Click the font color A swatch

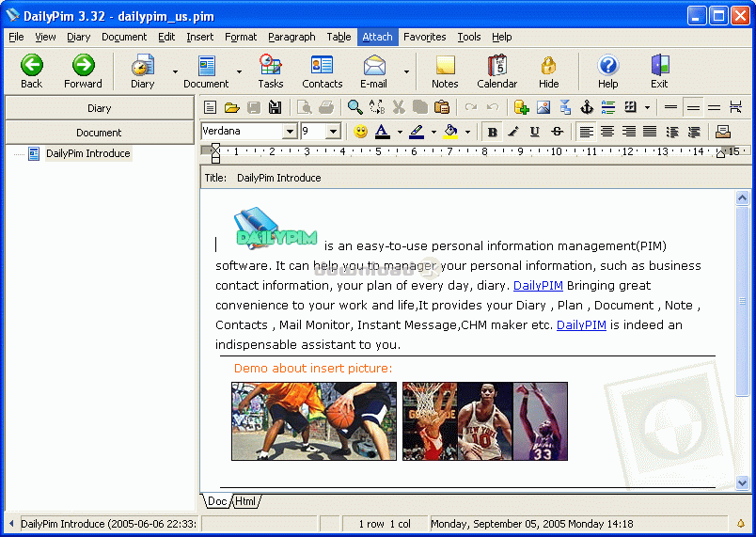point(382,131)
